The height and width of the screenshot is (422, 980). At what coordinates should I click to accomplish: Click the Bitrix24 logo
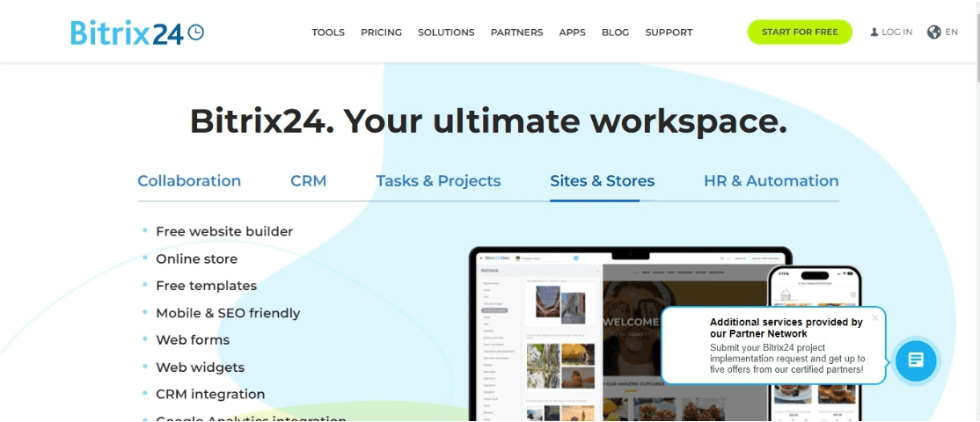point(137,33)
